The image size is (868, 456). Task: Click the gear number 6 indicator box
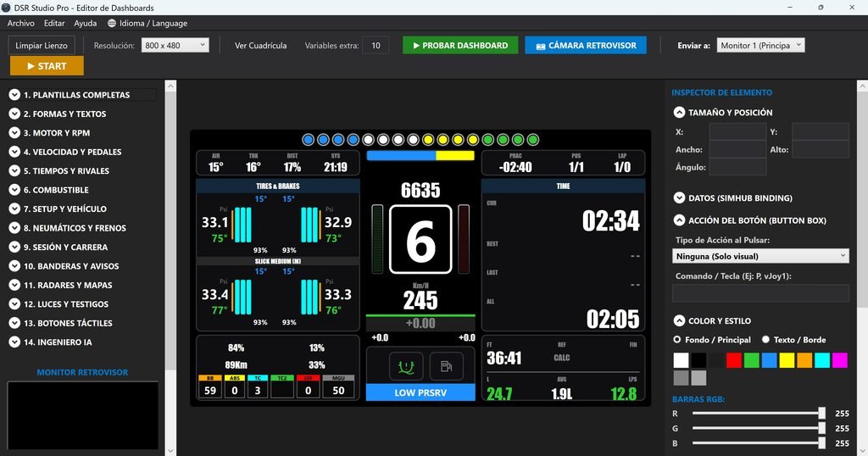[x=420, y=239]
